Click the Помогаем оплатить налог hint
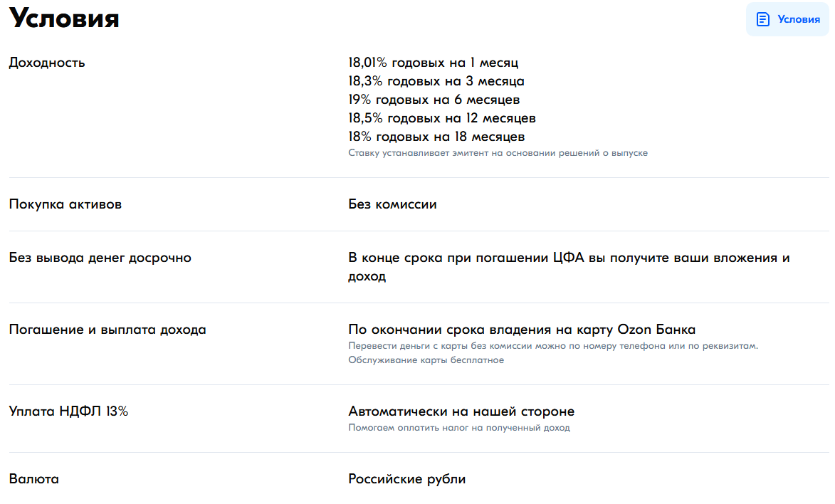 [459, 428]
